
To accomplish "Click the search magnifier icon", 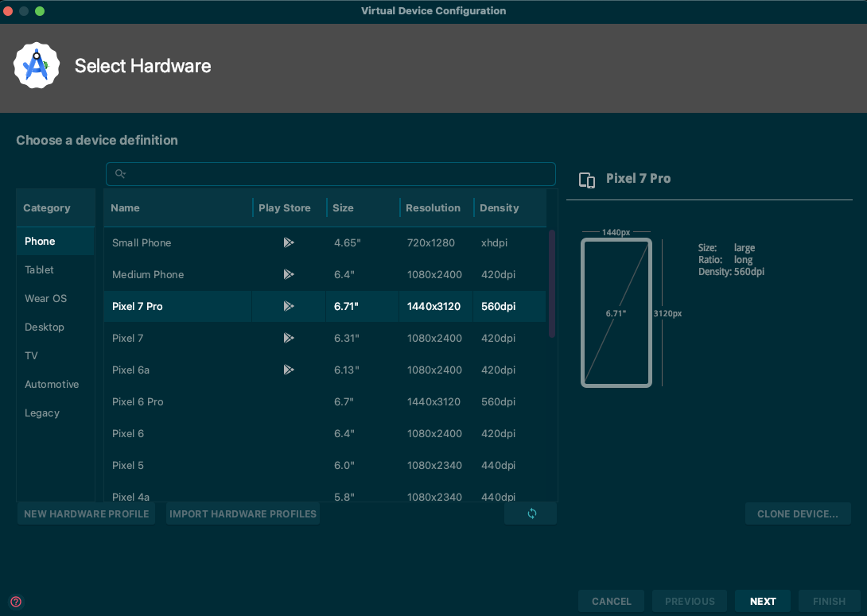I will [x=120, y=174].
